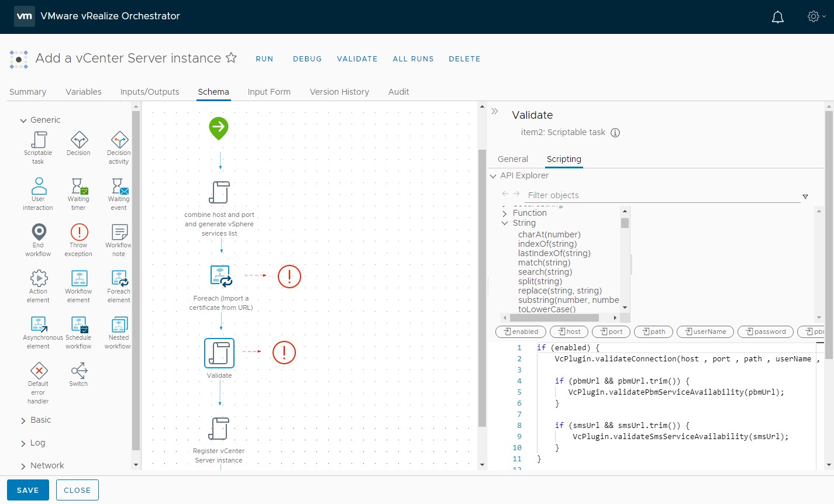This screenshot has height=504, width=834.
Task: Click the SAVE button
Action: pyautogui.click(x=27, y=490)
